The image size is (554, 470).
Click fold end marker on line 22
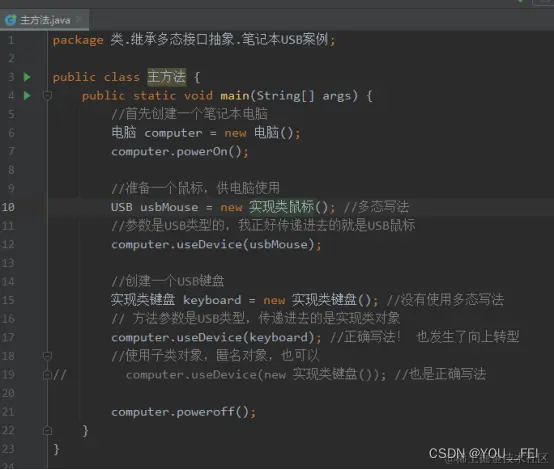point(47,430)
